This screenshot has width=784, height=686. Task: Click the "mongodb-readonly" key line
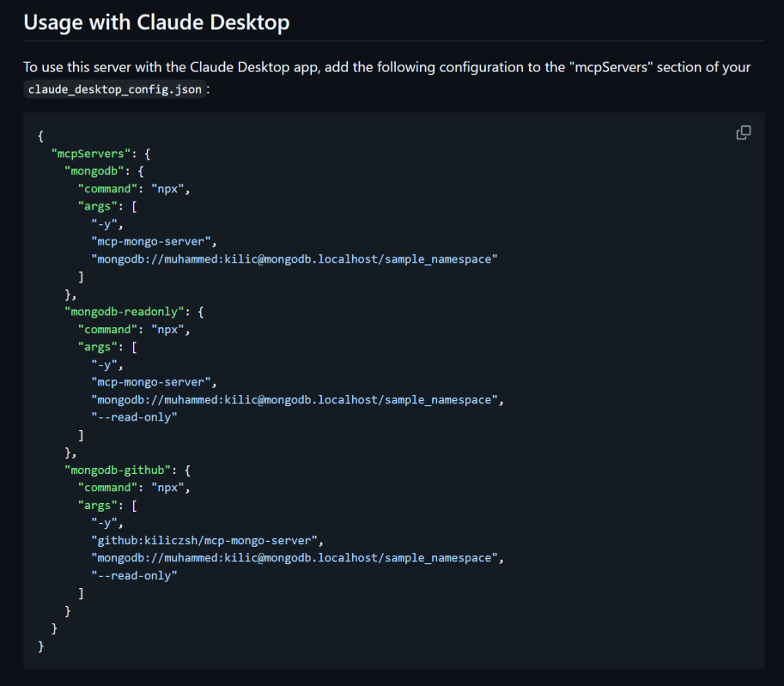click(x=134, y=312)
